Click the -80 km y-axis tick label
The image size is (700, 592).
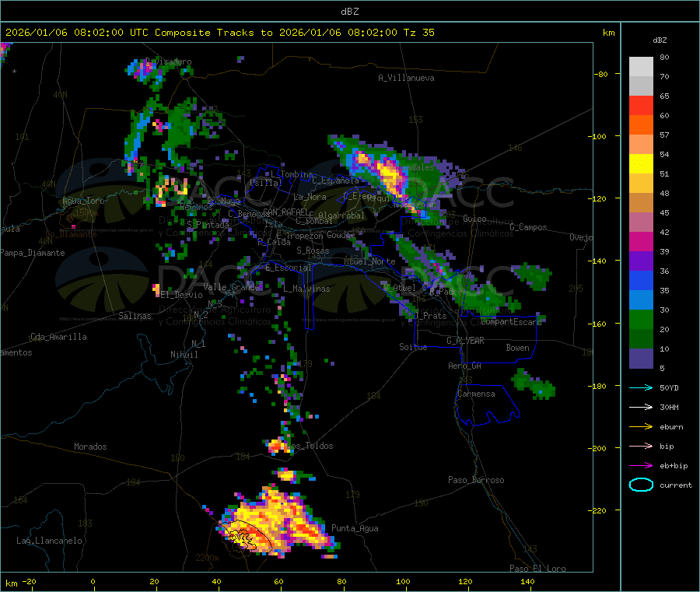coord(601,74)
